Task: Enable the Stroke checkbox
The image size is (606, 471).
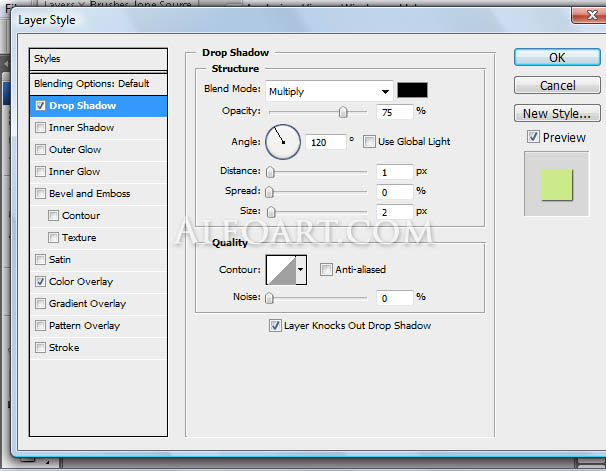Action: click(x=41, y=347)
